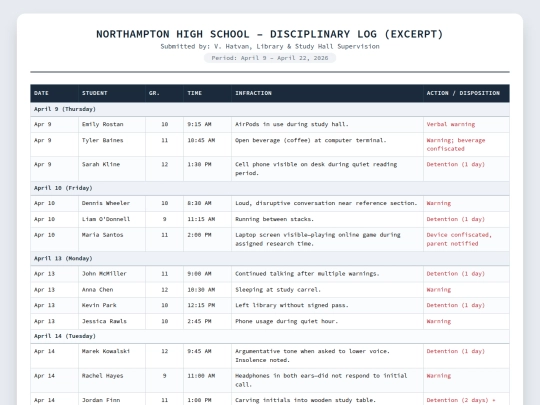The height and width of the screenshot is (405, 540).
Task: Click Liam O'Donnell's 'Detention (1 day)' action
Action: click(x=456, y=219)
